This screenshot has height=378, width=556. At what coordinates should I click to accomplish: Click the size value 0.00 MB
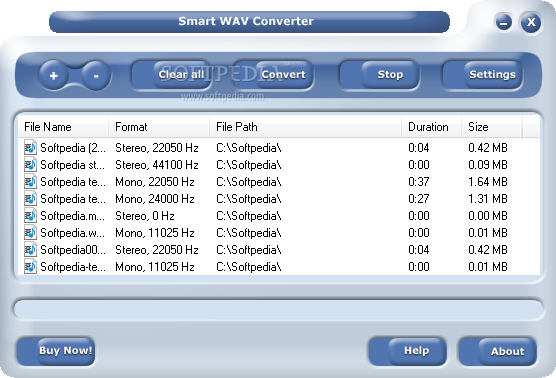point(488,216)
